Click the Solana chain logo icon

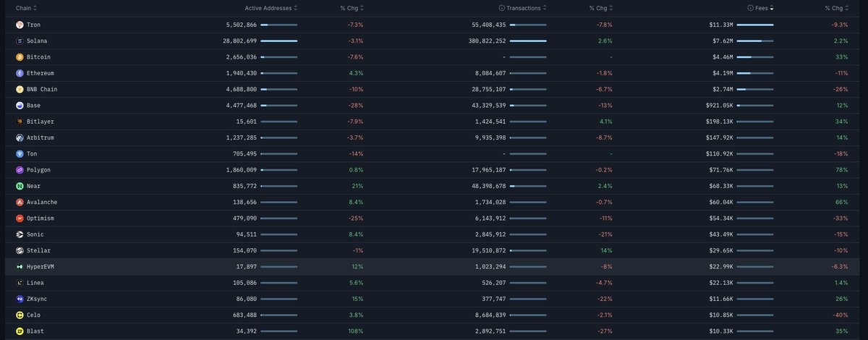click(x=20, y=41)
